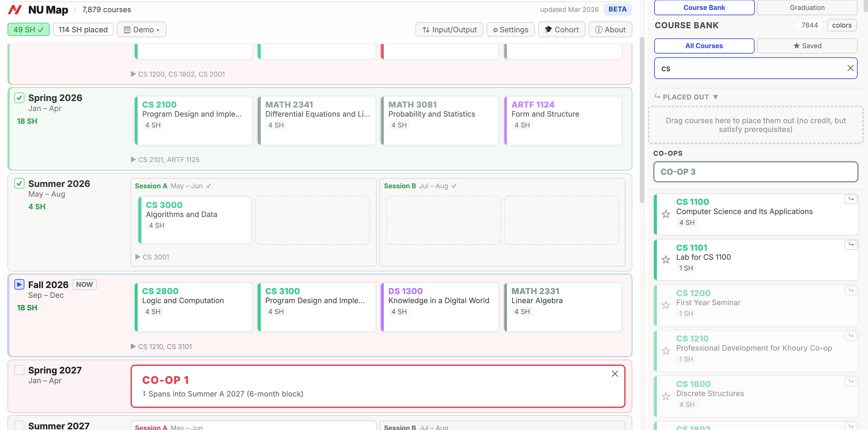Click the 49 SH completed badge
This screenshot has width=868, height=430.
(29, 30)
